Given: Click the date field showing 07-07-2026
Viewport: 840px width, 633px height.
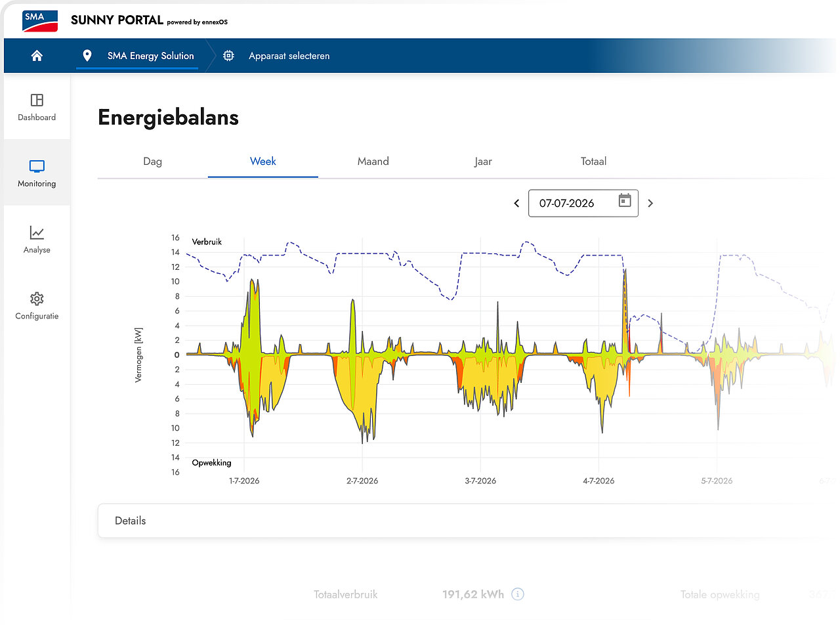Looking at the screenshot, I should point(583,204).
